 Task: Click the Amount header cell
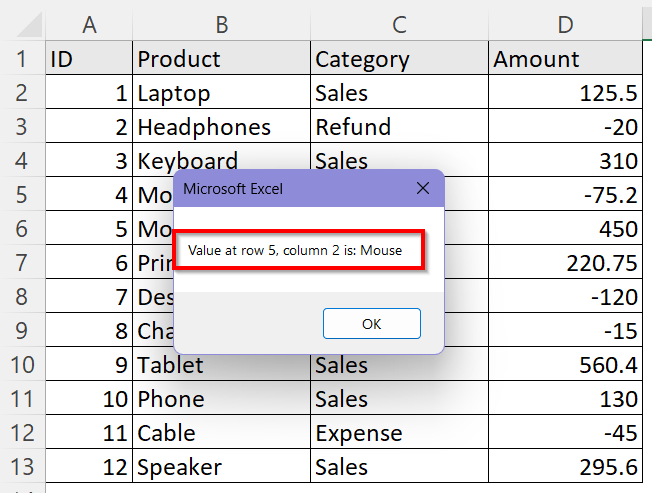[x=565, y=59]
